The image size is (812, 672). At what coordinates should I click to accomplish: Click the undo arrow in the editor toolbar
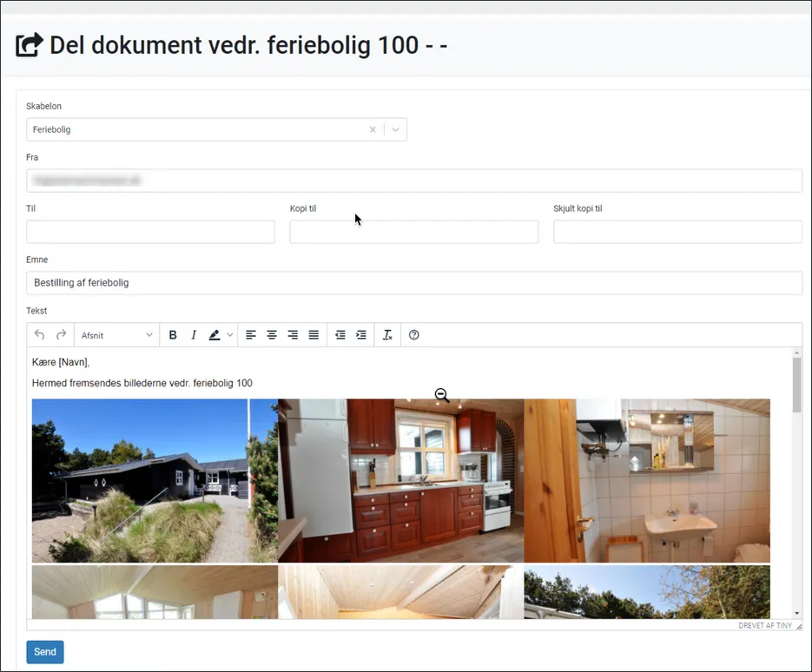39,335
